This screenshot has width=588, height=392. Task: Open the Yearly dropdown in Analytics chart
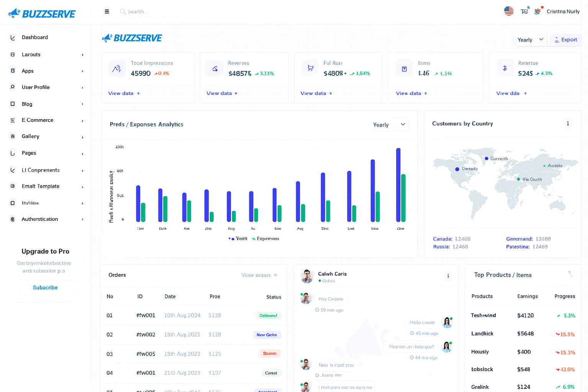(389, 125)
